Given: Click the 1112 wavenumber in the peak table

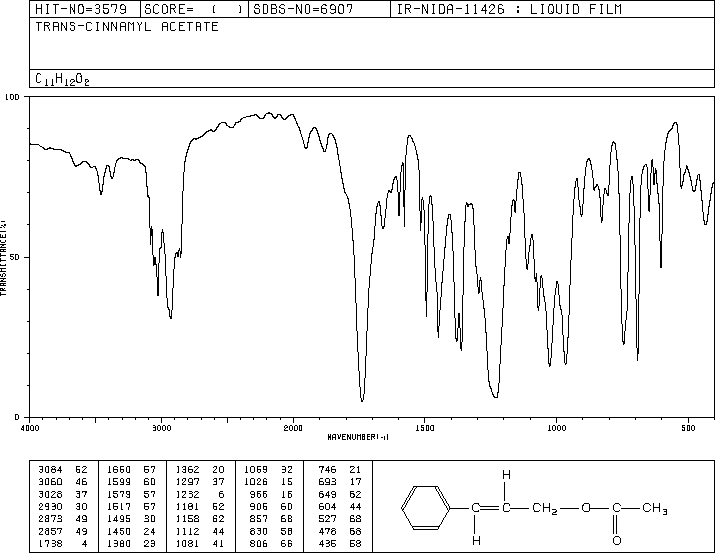Looking at the screenshot, I should coord(187,531).
